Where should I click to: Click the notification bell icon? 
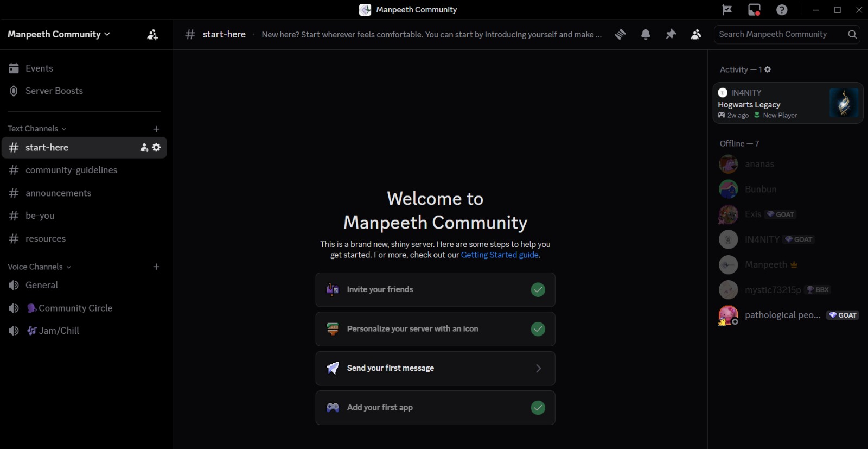[x=646, y=34]
